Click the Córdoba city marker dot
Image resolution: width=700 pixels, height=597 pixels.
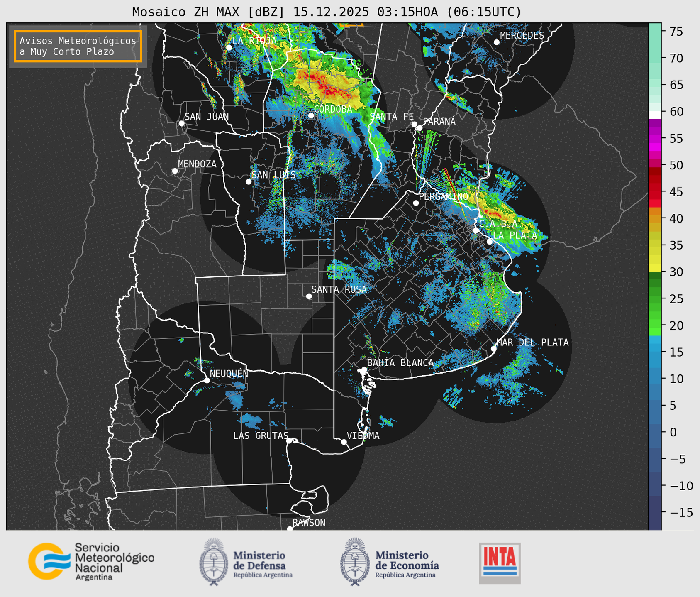(311, 115)
